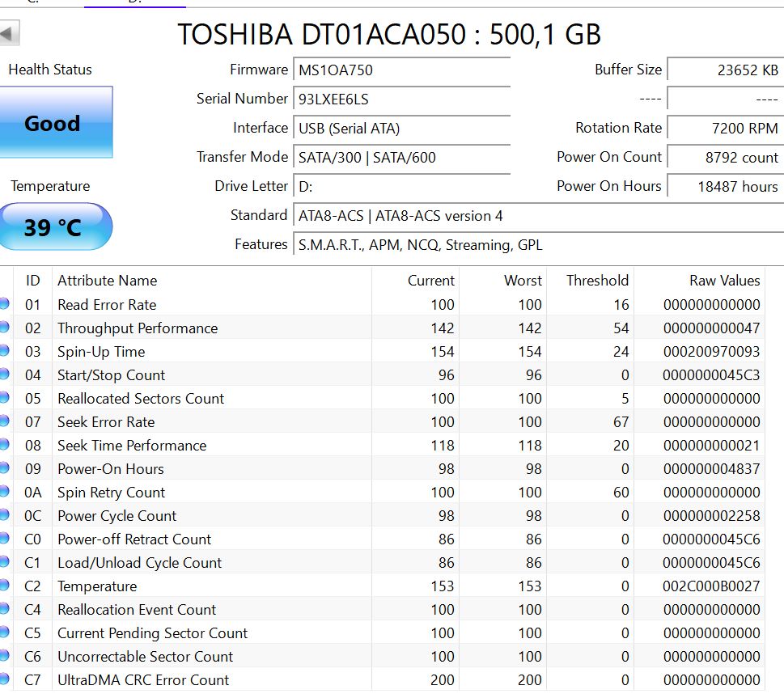Click the previous disk arrow button
Image resolution: width=784 pixels, height=698 pixels.
(x=9, y=33)
